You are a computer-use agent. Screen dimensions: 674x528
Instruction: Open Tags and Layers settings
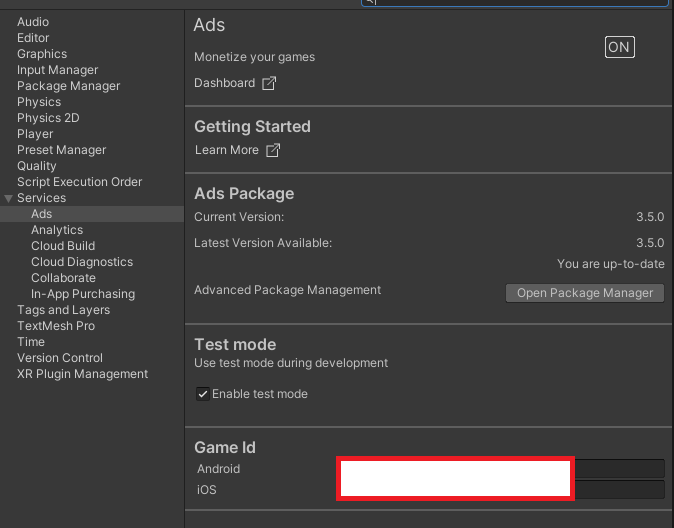[x=64, y=310]
